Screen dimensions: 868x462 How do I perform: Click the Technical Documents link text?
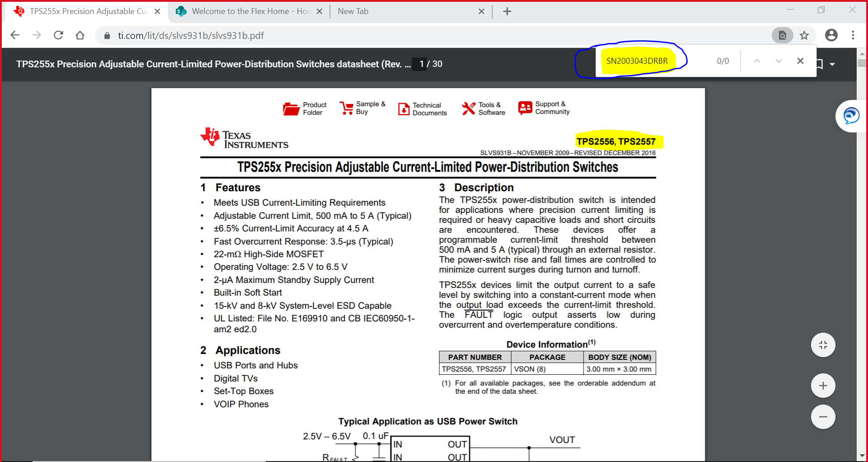coord(429,109)
